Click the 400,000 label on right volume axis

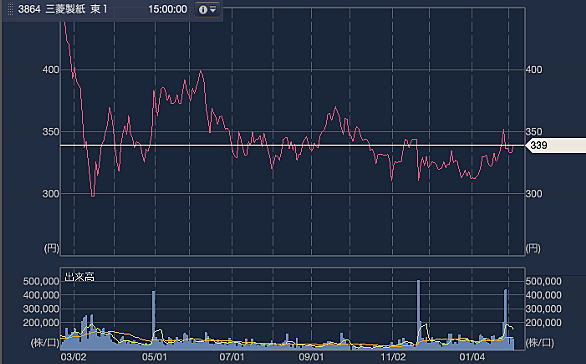[x=543, y=295]
